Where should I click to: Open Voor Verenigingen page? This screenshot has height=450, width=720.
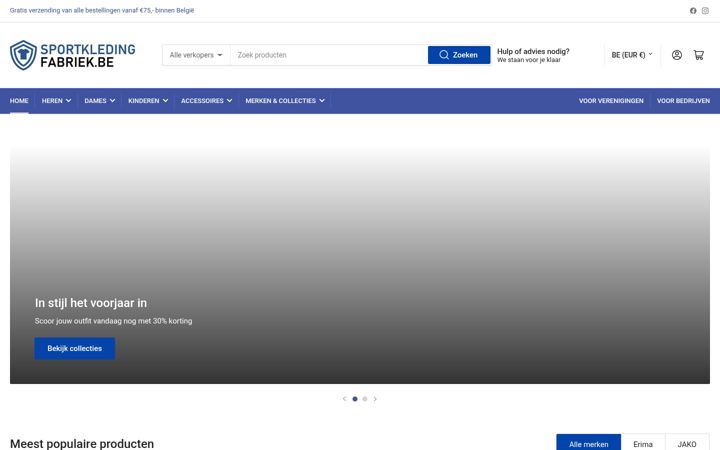(611, 101)
